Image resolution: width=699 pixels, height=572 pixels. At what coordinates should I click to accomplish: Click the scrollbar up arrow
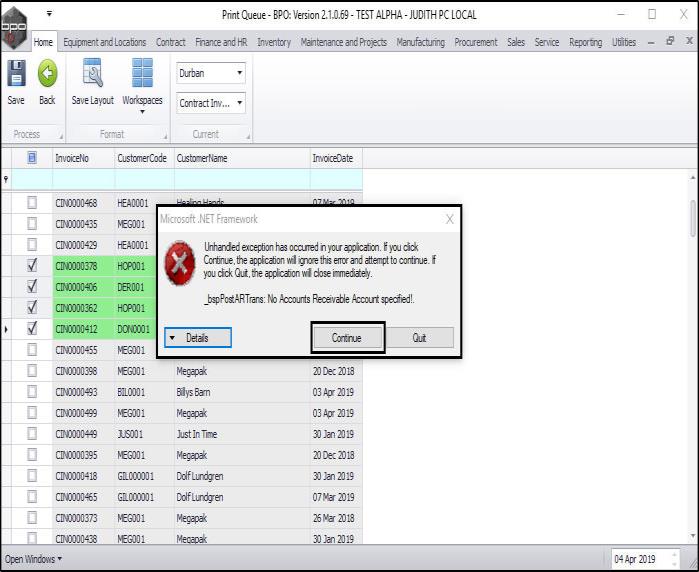[693, 177]
